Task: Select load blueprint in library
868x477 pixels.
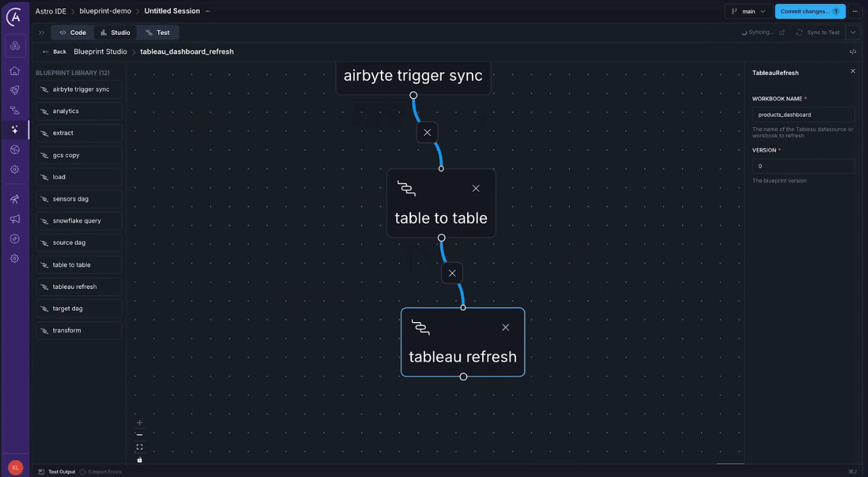Action: 79,177
